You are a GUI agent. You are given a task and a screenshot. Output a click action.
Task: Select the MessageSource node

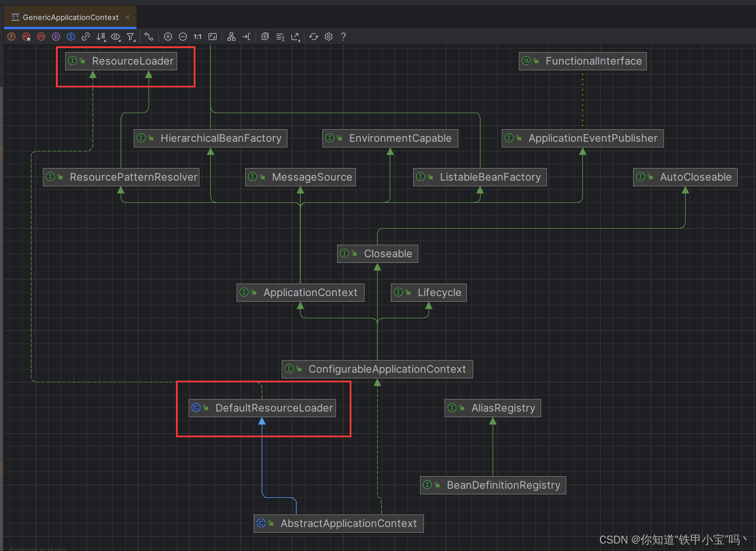[301, 177]
